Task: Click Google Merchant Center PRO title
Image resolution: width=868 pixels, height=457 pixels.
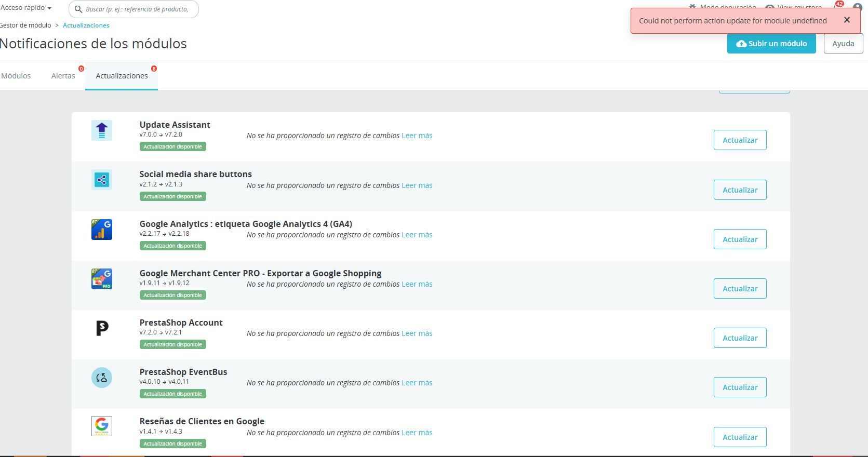Action: point(260,273)
